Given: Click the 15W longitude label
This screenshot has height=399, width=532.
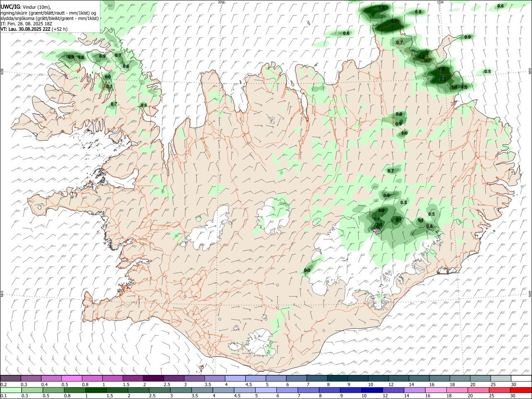Looking at the screenshot, I should (x=440, y=2).
